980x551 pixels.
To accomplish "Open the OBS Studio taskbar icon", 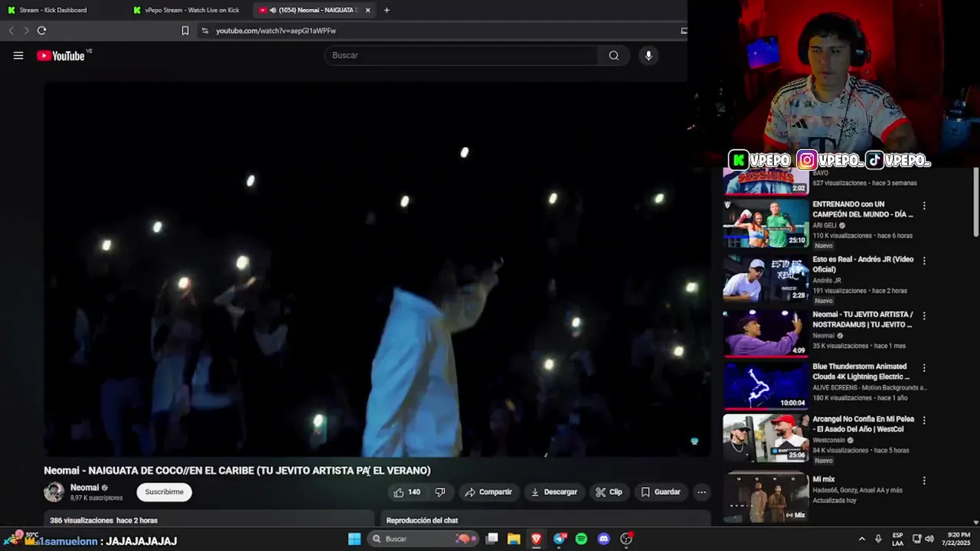I will pyautogui.click(x=626, y=539).
